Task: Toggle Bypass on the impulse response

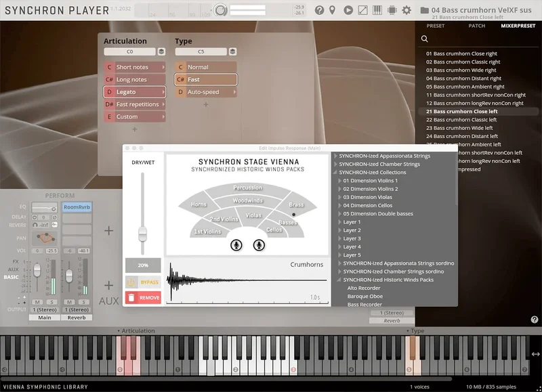Action: tap(143, 282)
